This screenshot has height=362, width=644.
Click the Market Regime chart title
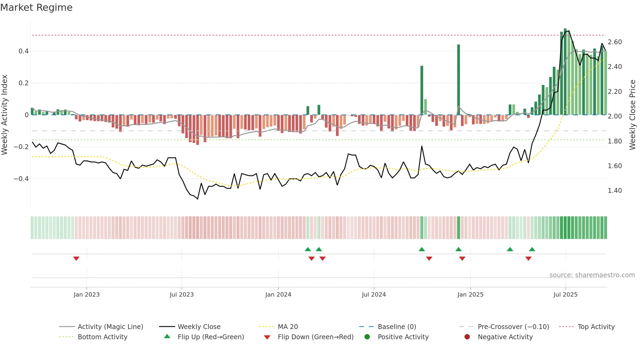[x=36, y=8]
